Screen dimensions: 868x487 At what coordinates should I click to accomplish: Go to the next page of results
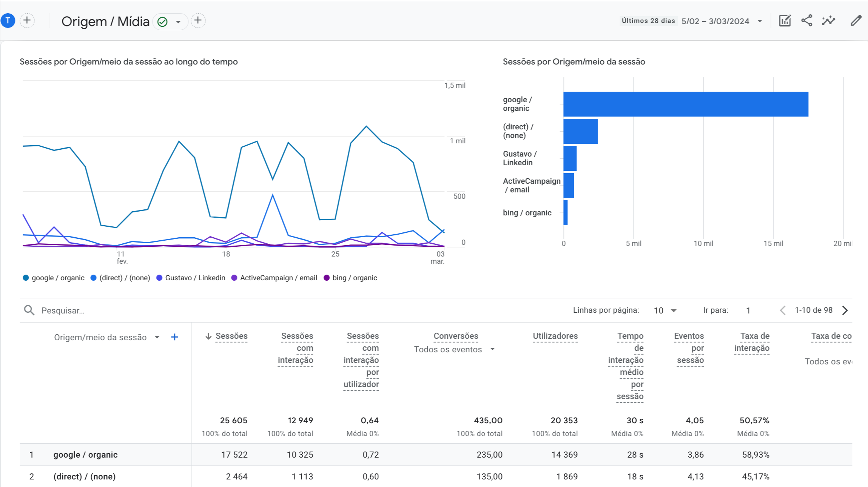tap(845, 310)
